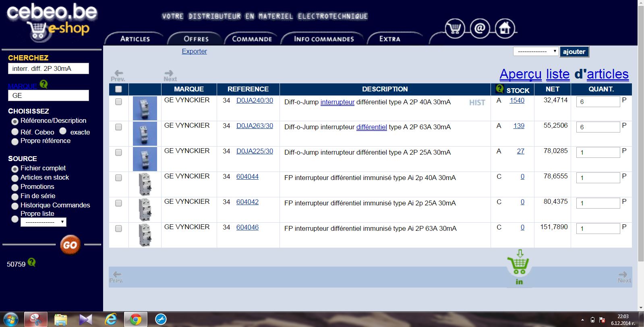Click the Exporter link
This screenshot has width=644, height=327.
click(x=194, y=51)
